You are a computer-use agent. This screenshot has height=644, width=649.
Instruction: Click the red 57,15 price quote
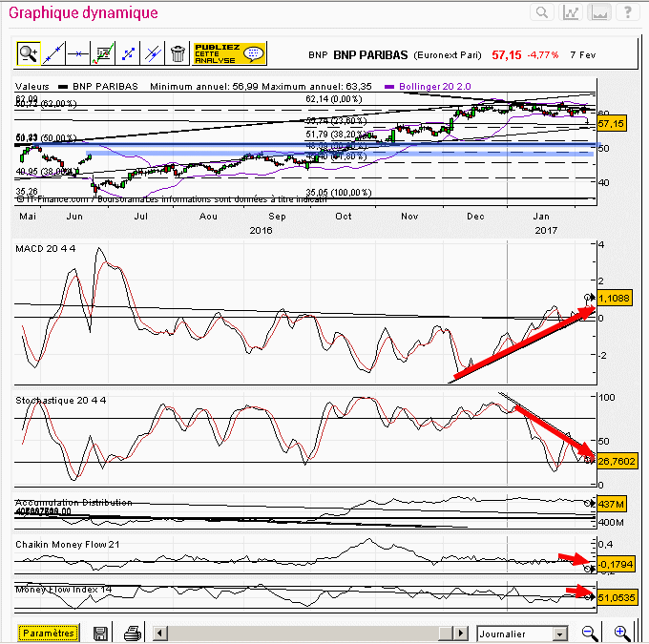pos(507,55)
